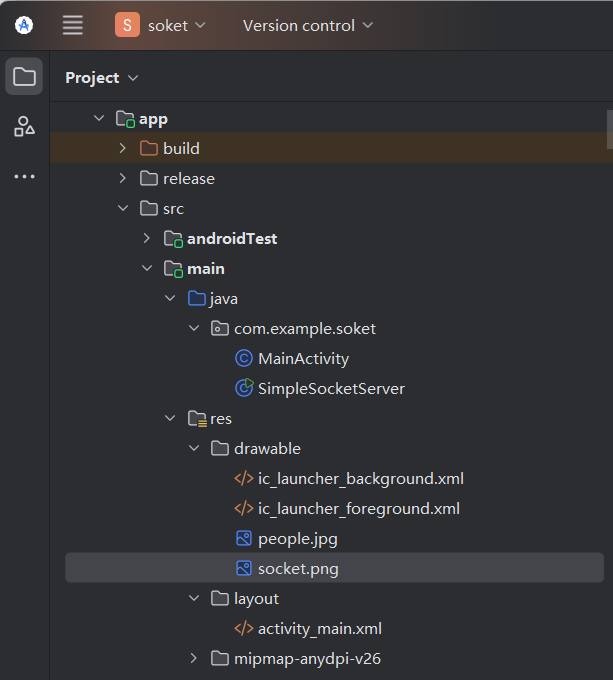Click the orange build folder icon
Screen dimensions: 613x680
(149, 149)
